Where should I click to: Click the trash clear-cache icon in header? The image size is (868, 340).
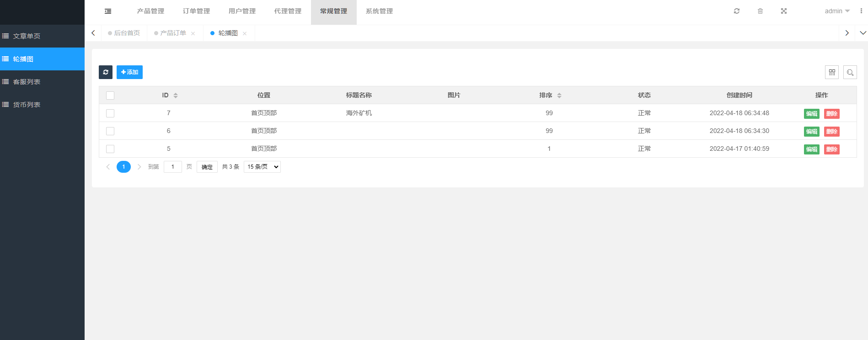coord(760,11)
